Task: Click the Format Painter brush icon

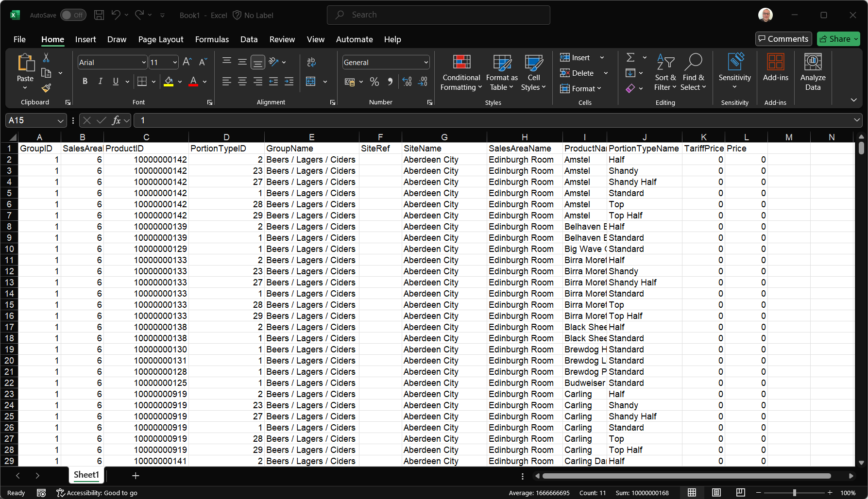Action: pyautogui.click(x=46, y=88)
